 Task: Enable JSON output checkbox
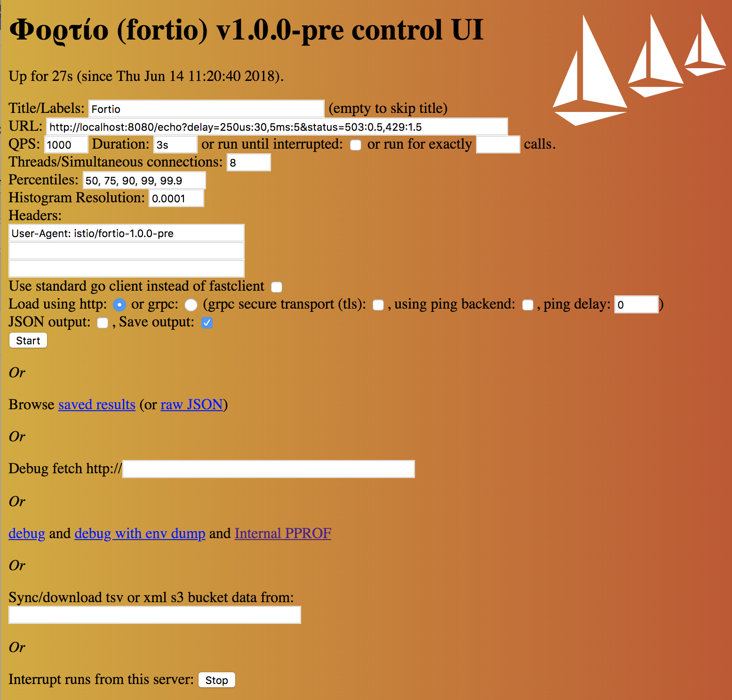[103, 323]
